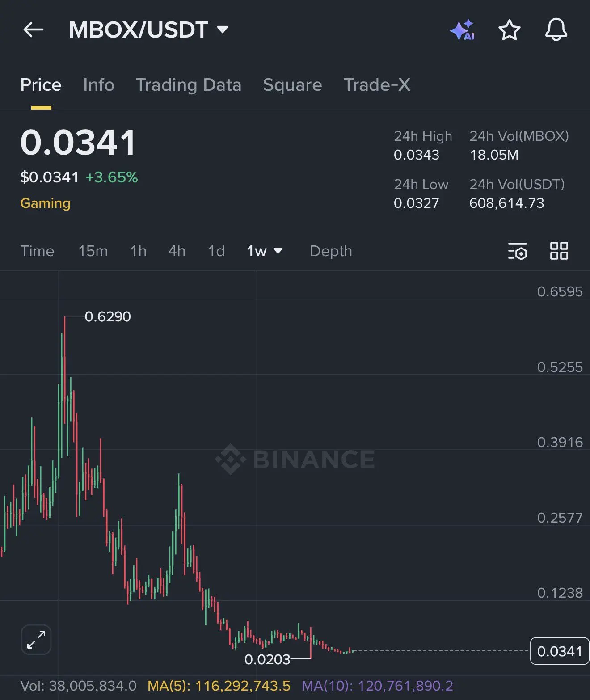Open the MBOX/USDT pair selector dropdown
Viewport: 590px width, 700px height.
149,30
